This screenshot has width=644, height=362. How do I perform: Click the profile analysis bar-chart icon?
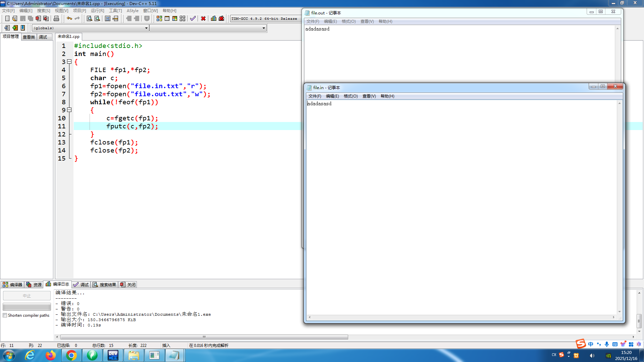(214, 18)
